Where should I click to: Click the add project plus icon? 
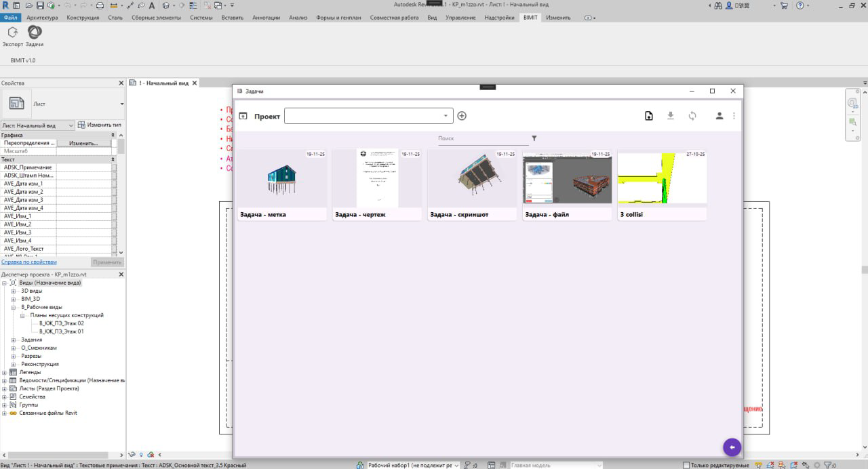point(462,116)
